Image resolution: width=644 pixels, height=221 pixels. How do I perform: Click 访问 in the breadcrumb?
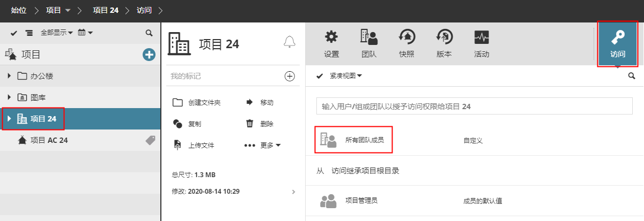tap(144, 10)
